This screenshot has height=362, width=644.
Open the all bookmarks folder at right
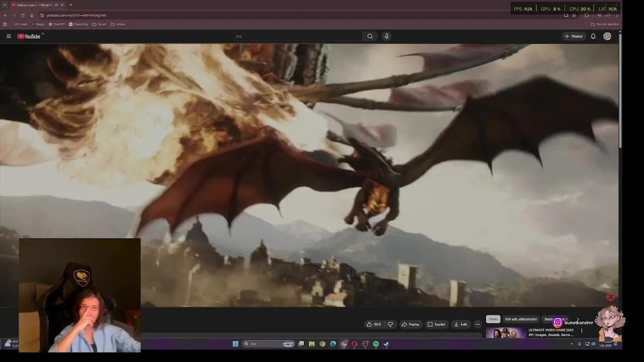(604, 24)
